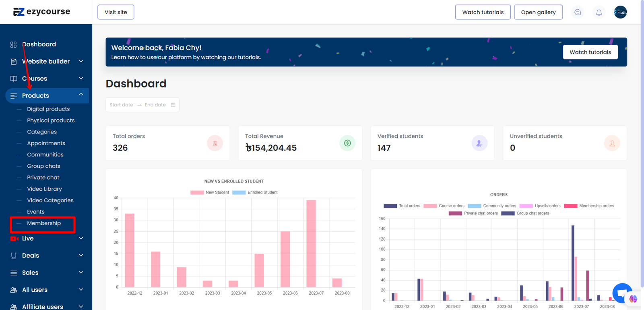Open the user profile avatar

(620, 12)
